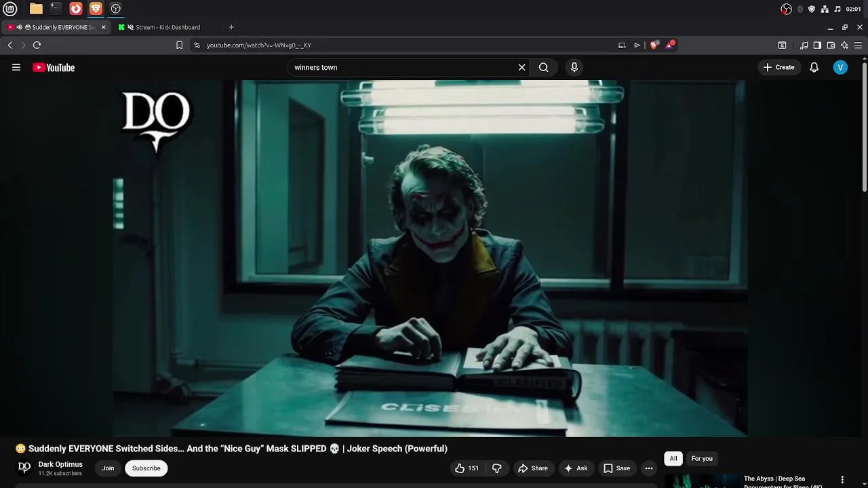
Task: Open more actions ellipsis under video
Action: tap(649, 468)
